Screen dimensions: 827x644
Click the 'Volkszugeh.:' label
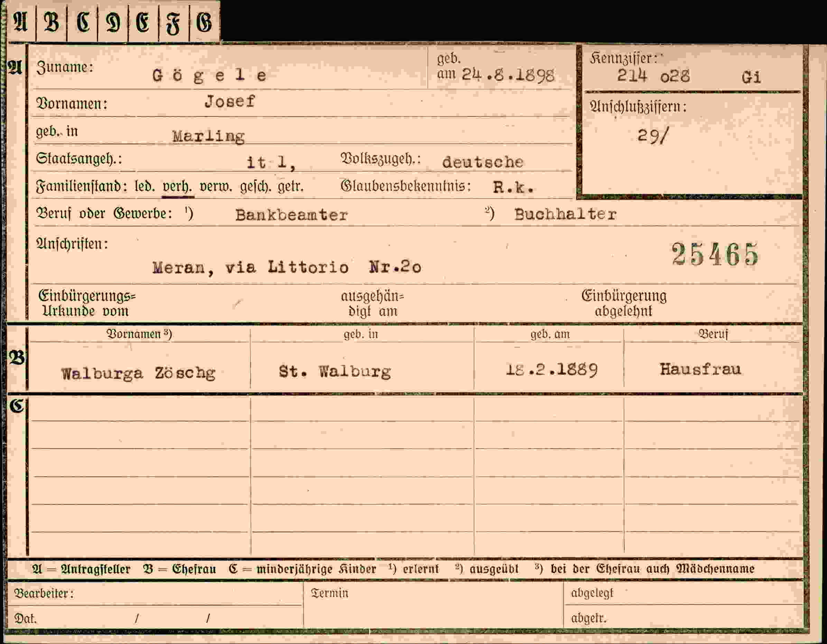pyautogui.click(x=381, y=159)
